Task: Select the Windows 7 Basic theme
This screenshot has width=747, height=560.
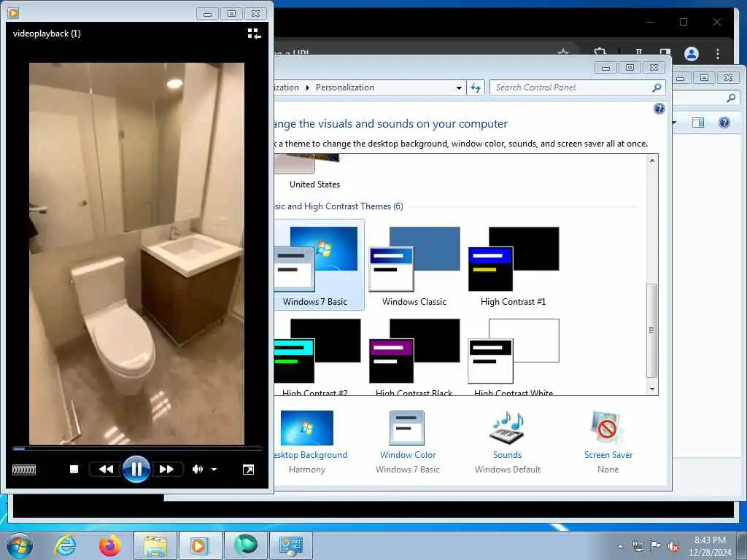Action: [x=320, y=265]
